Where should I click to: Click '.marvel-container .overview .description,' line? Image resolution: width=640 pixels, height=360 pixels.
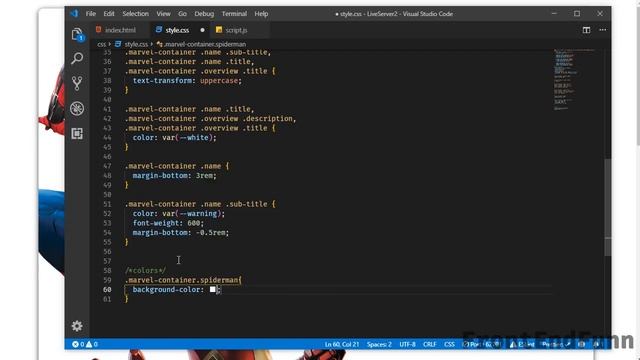tap(211, 118)
